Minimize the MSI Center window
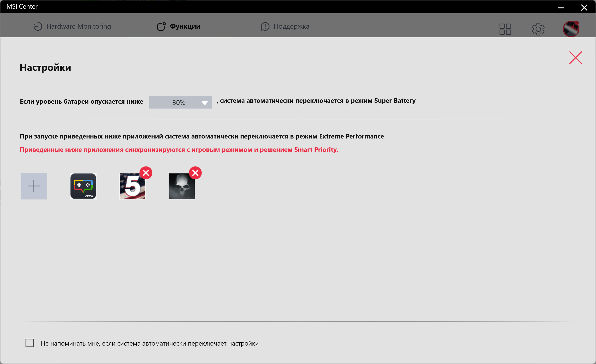The height and width of the screenshot is (364, 596). pos(561,8)
